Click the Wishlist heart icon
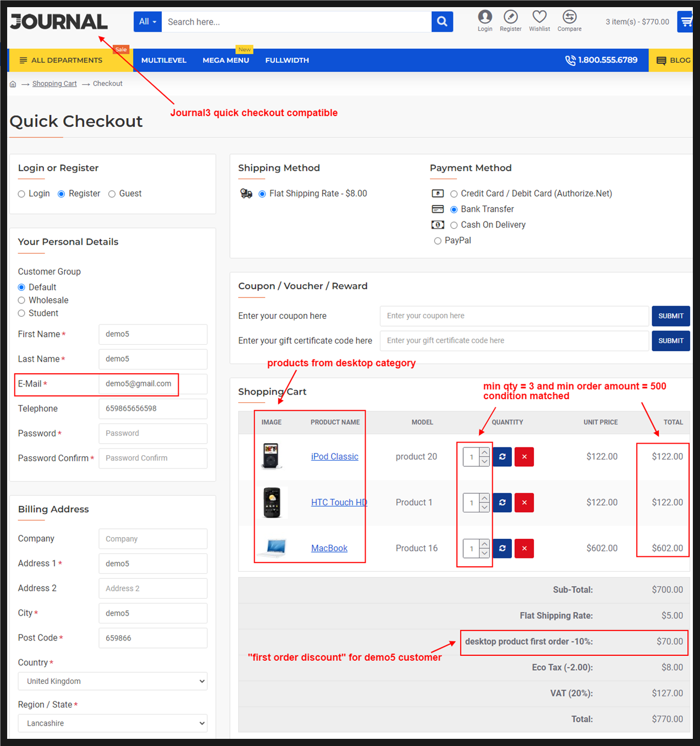700x746 pixels. [x=539, y=17]
